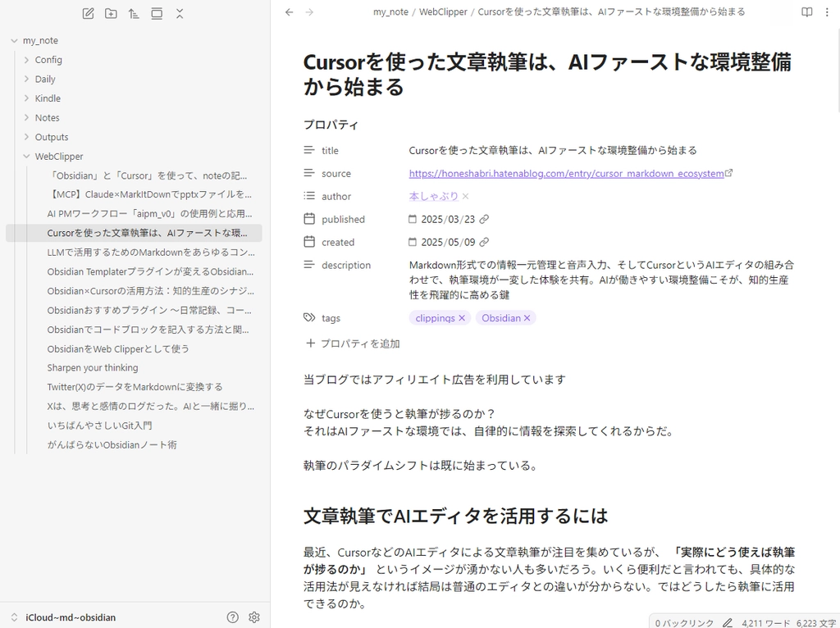Click the 6,223 文字 character count

[816, 623]
